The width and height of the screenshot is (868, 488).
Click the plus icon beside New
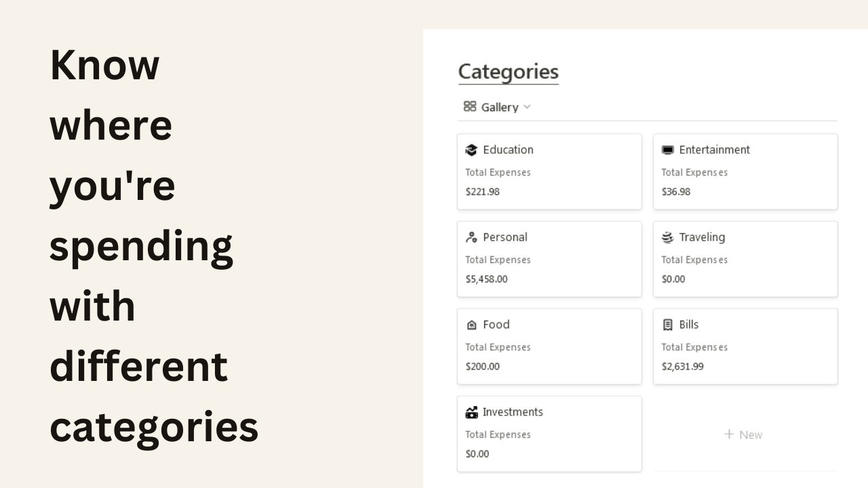point(730,434)
